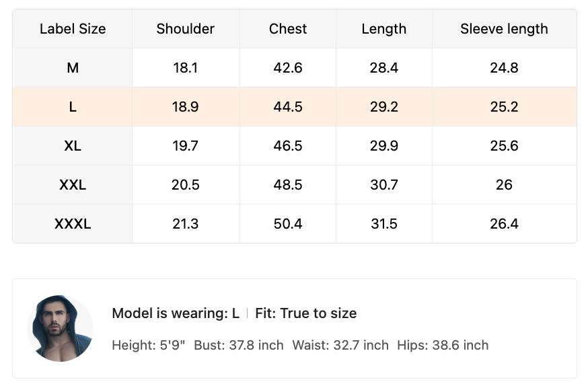
Task: Select the XXXL size row label
Action: pyautogui.click(x=73, y=224)
